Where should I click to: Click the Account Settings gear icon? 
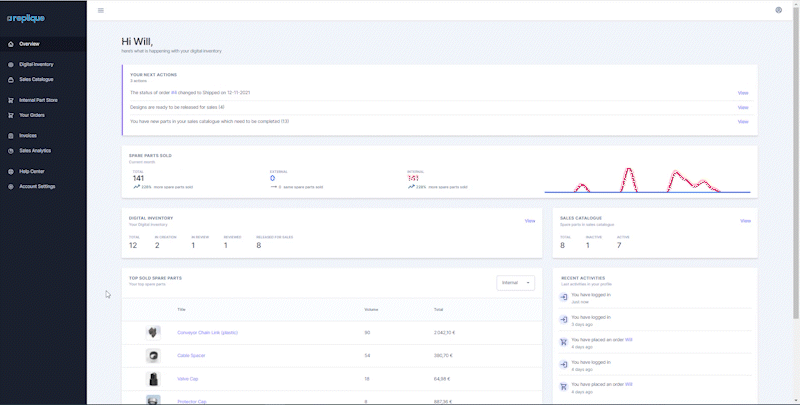(x=11, y=187)
